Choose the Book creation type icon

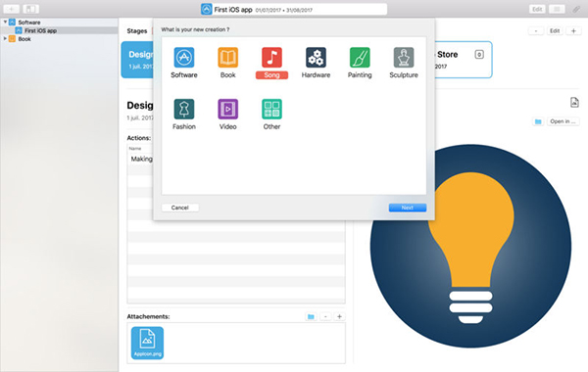pyautogui.click(x=227, y=58)
